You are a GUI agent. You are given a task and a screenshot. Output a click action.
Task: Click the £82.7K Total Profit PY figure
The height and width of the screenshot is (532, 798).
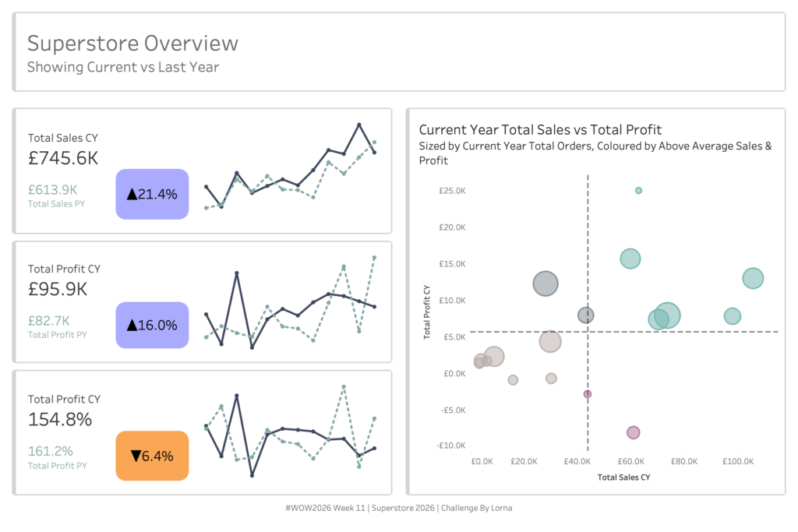click(x=49, y=320)
